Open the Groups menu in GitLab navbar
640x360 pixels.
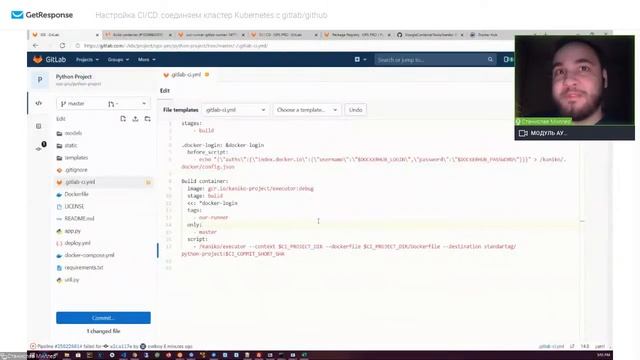point(118,60)
